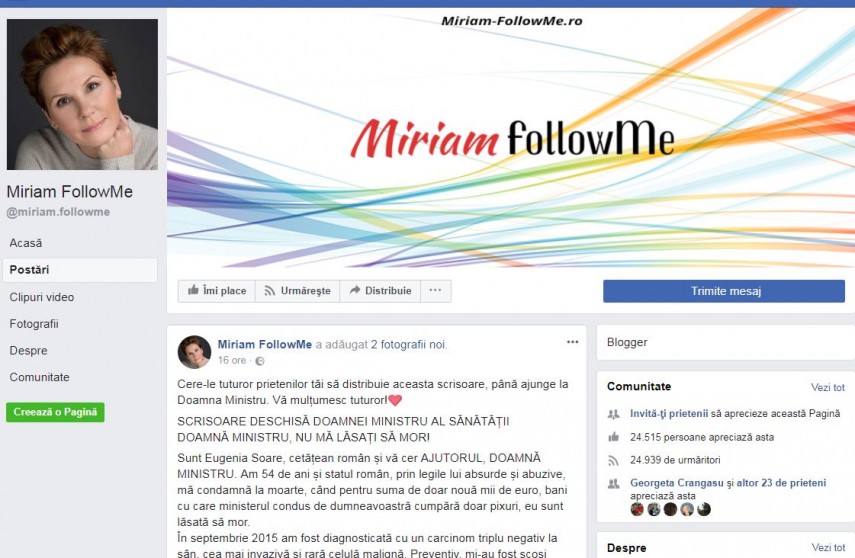Image resolution: width=855 pixels, height=558 pixels.
Task: Open the Comunitate sidebar item
Action: tap(39, 377)
